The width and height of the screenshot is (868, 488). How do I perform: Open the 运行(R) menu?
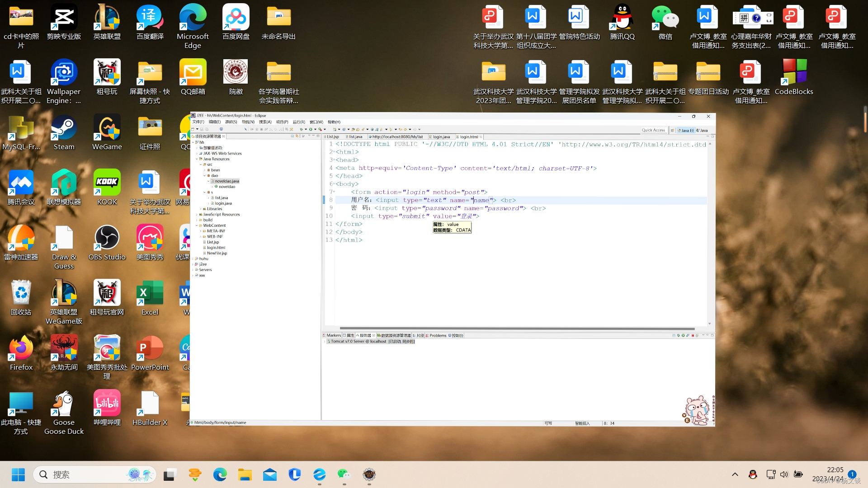point(299,122)
